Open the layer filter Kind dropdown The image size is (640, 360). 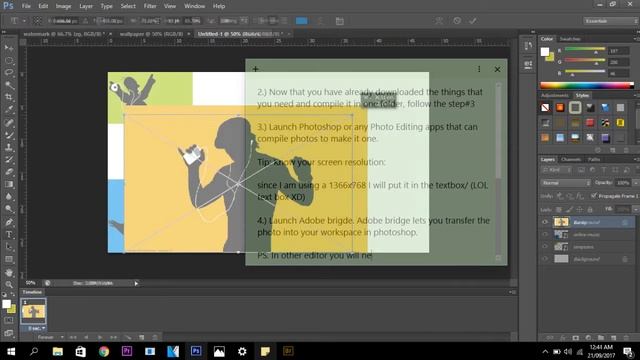point(556,170)
